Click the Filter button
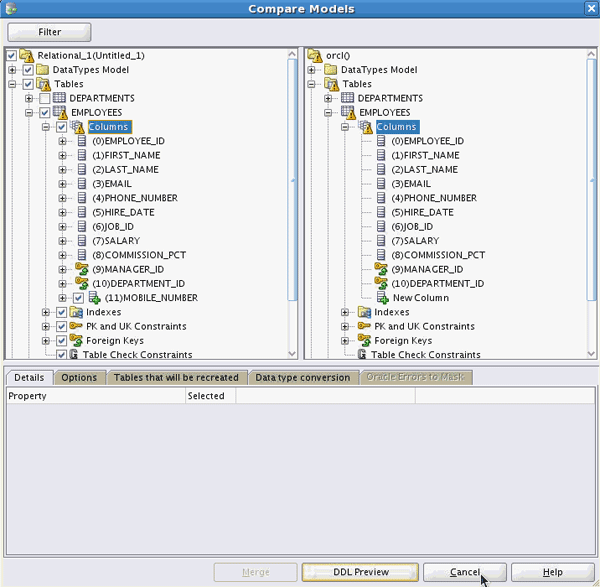600x587 pixels. pos(49,32)
